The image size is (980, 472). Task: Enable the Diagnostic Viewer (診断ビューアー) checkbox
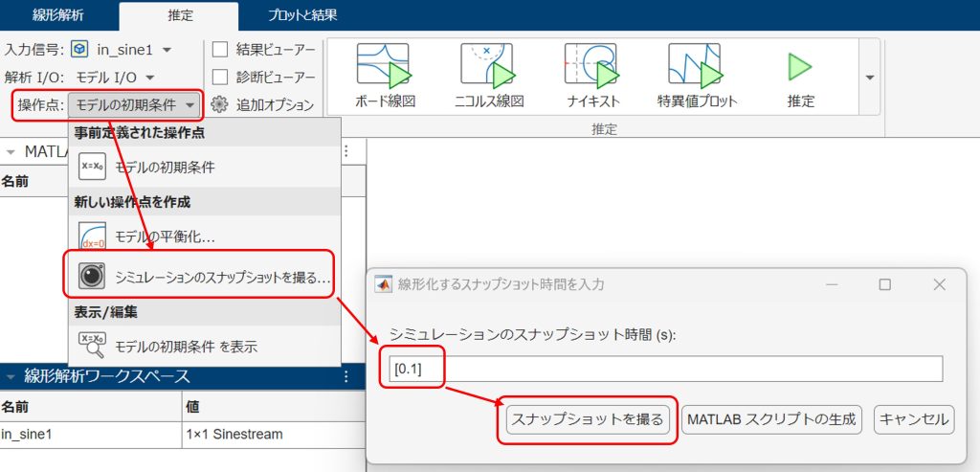(220, 78)
